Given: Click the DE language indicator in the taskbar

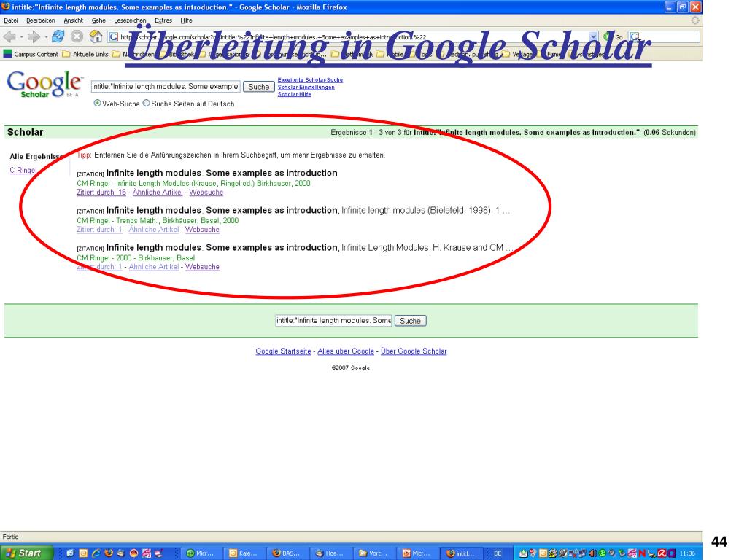Looking at the screenshot, I should point(498,553).
